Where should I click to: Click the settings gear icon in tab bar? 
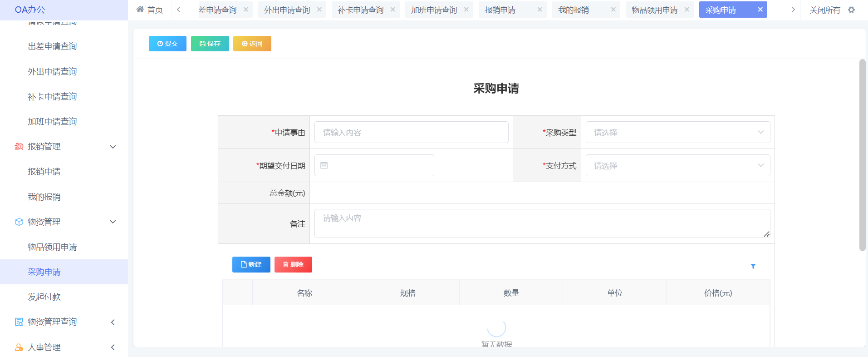851,10
